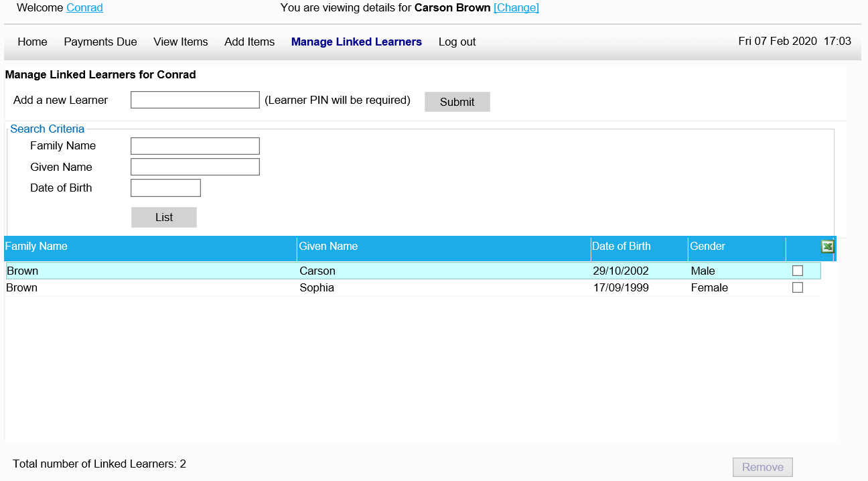This screenshot has width=868, height=481.
Task: Click the Given Name search field
Action: tap(195, 167)
